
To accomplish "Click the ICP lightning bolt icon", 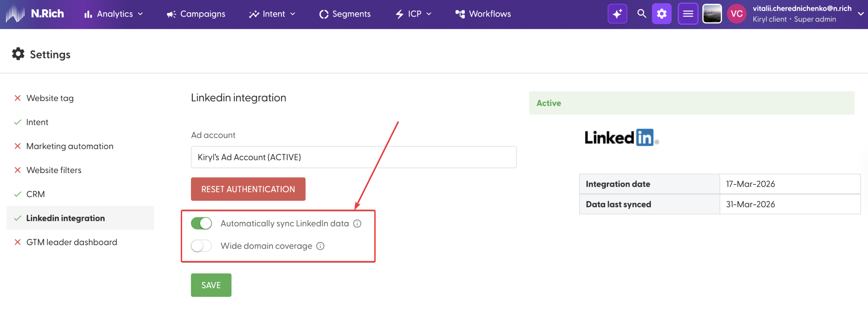I will (399, 14).
